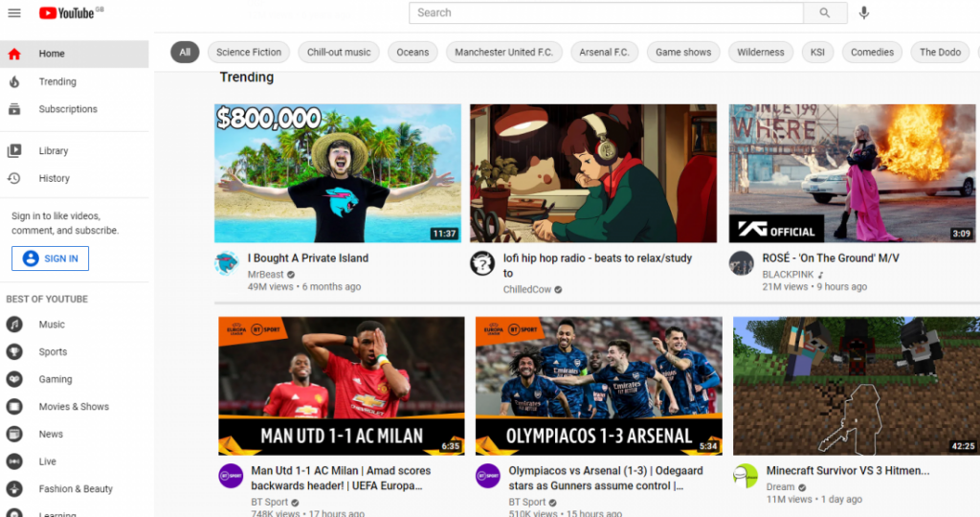This screenshot has height=517, width=980.
Task: Open ChilledCow channel avatar
Action: pyautogui.click(x=482, y=264)
